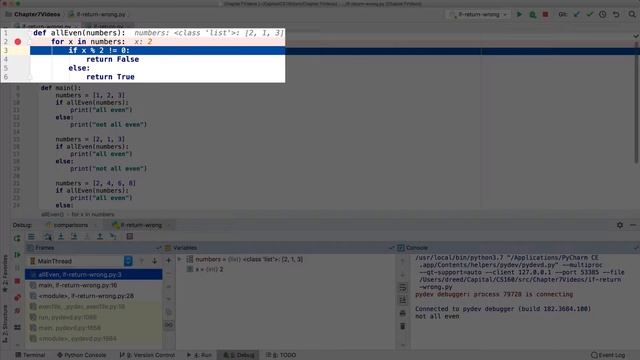Stop the program with top toolbar stop icon

pos(545,14)
